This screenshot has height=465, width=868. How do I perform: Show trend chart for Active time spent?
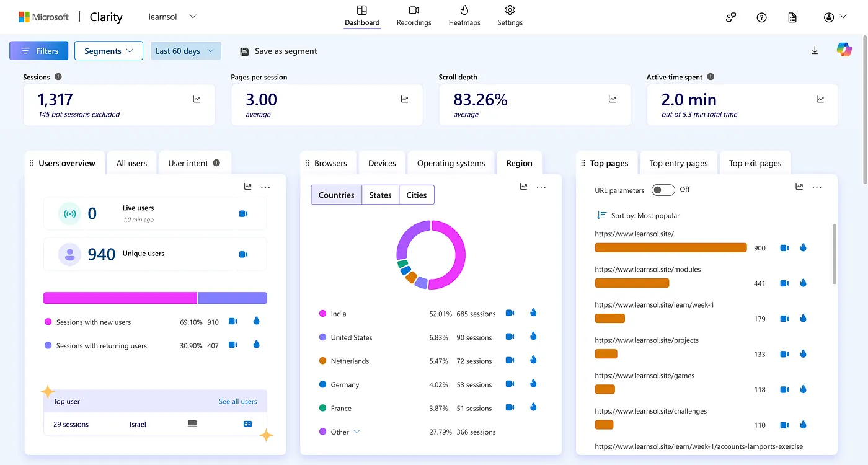pos(820,99)
